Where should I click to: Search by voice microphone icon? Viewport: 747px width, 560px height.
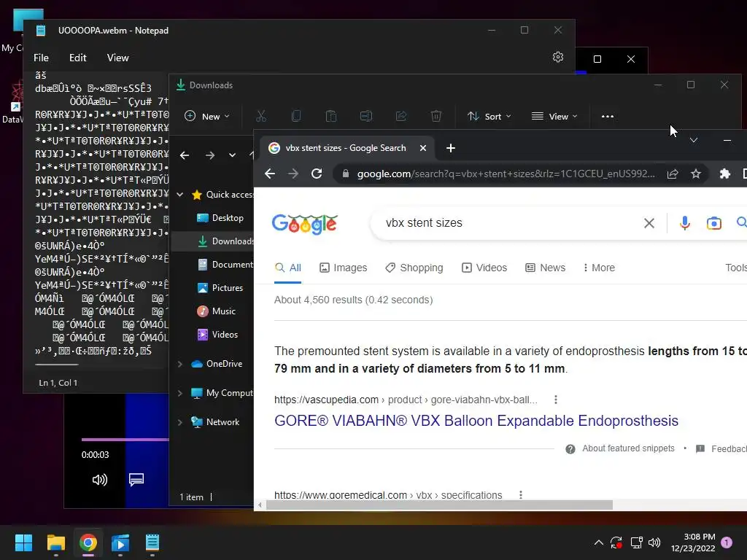pos(684,223)
